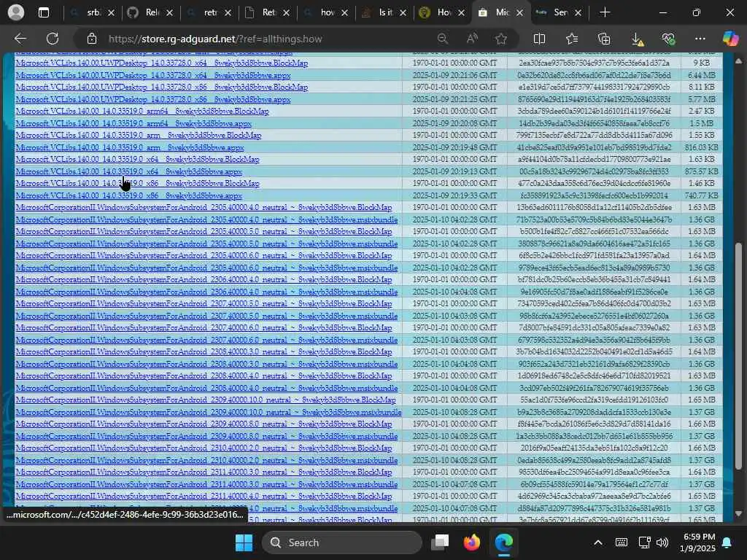Open the Collections panel
The image size is (747, 560).
(x=603, y=39)
